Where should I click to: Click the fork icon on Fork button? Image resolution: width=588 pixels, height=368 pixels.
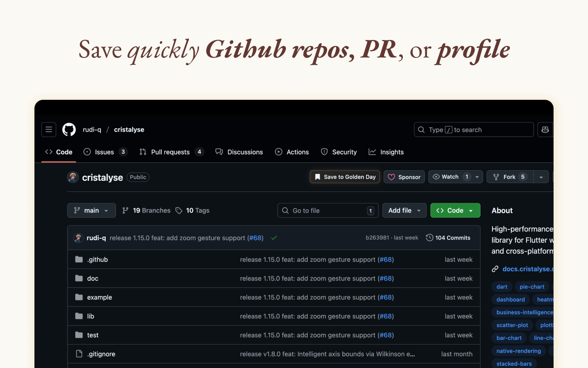pos(496,177)
